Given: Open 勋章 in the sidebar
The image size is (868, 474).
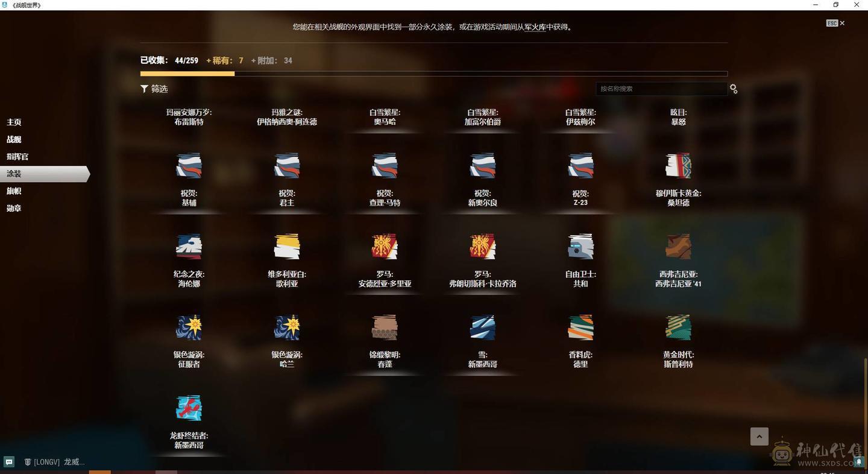Looking at the screenshot, I should pos(14,208).
